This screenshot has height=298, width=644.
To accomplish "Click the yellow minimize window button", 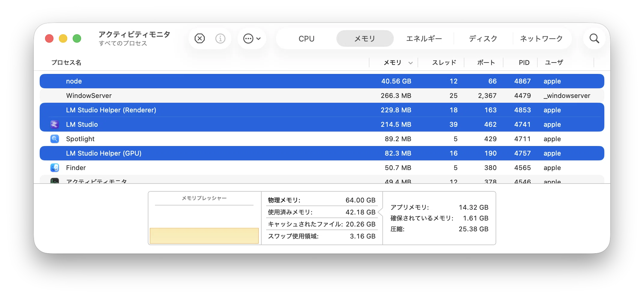I will (x=63, y=38).
